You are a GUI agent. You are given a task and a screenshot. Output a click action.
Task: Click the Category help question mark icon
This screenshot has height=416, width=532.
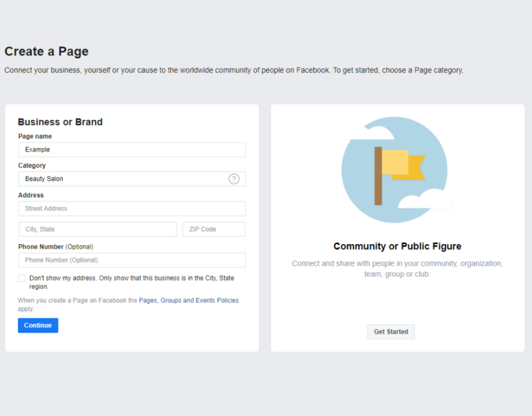tap(234, 179)
